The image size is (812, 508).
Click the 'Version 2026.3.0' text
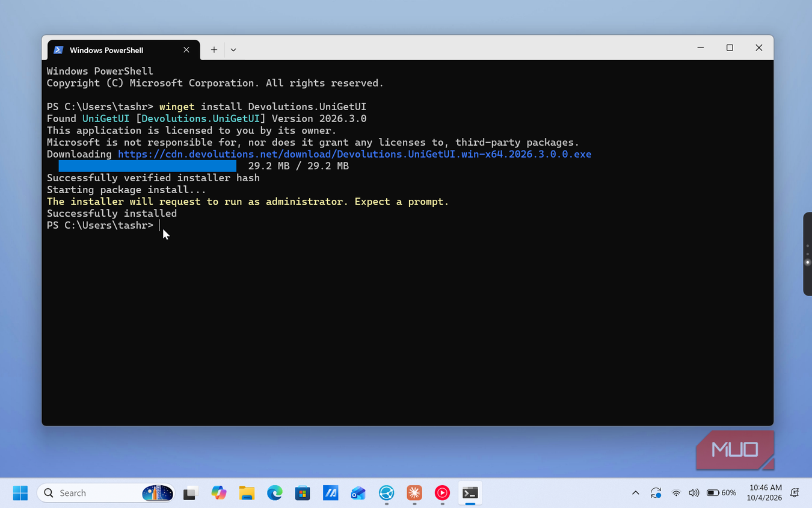[x=319, y=119]
